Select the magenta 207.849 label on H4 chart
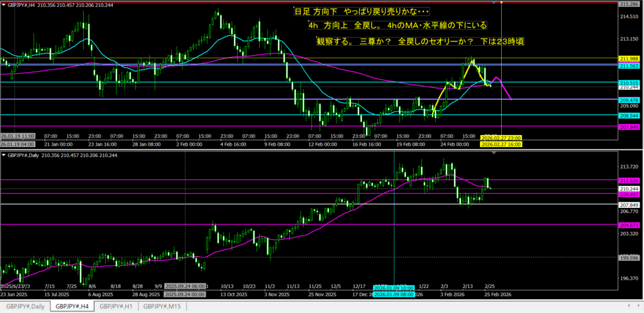 [629, 127]
